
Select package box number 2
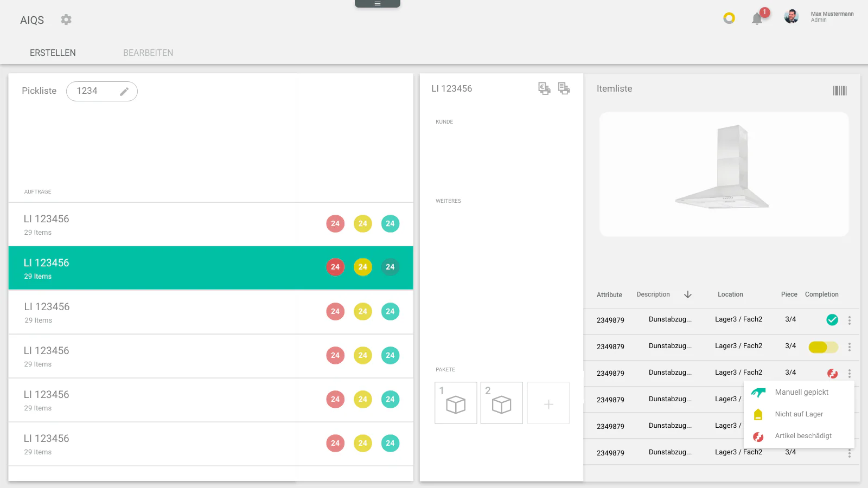coord(502,403)
